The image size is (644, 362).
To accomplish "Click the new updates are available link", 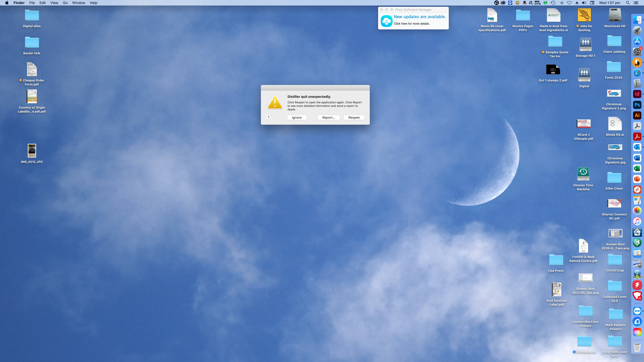I will tap(419, 17).
